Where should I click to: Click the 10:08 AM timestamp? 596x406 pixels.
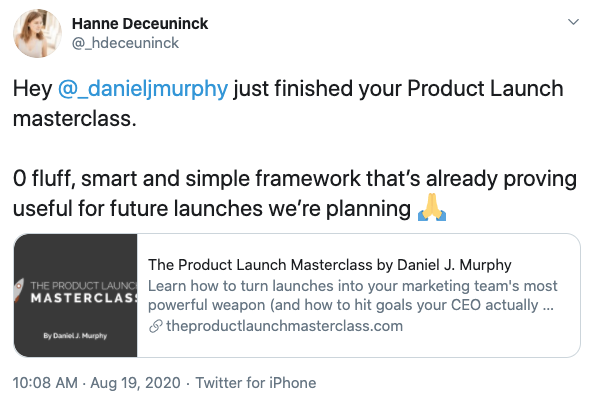tap(45, 383)
